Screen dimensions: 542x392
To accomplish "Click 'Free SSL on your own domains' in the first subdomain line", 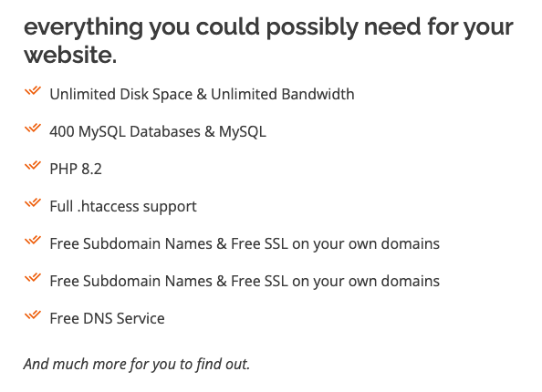I will [335, 243].
